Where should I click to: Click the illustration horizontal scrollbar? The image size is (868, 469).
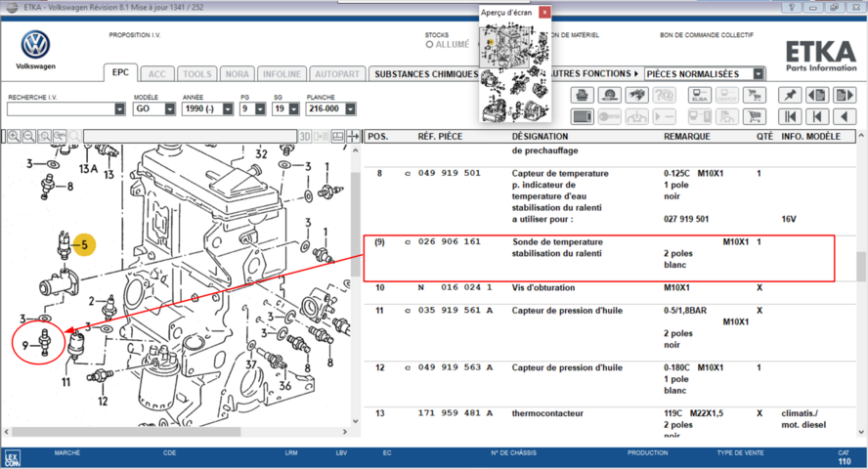pos(126,432)
